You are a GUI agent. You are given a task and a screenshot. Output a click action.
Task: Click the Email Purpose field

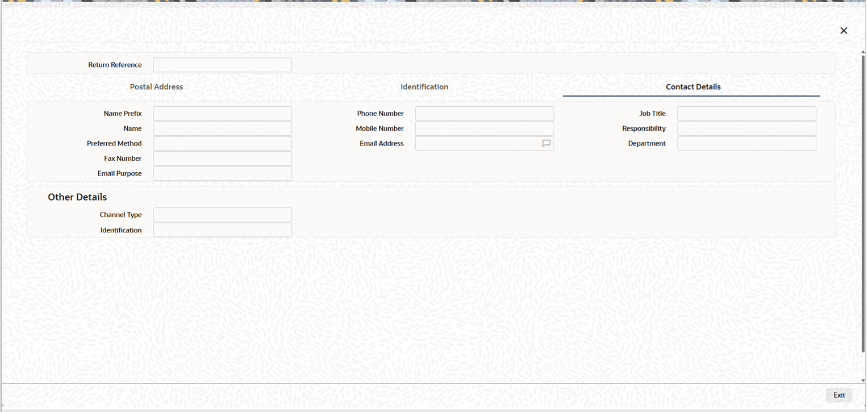tap(222, 173)
